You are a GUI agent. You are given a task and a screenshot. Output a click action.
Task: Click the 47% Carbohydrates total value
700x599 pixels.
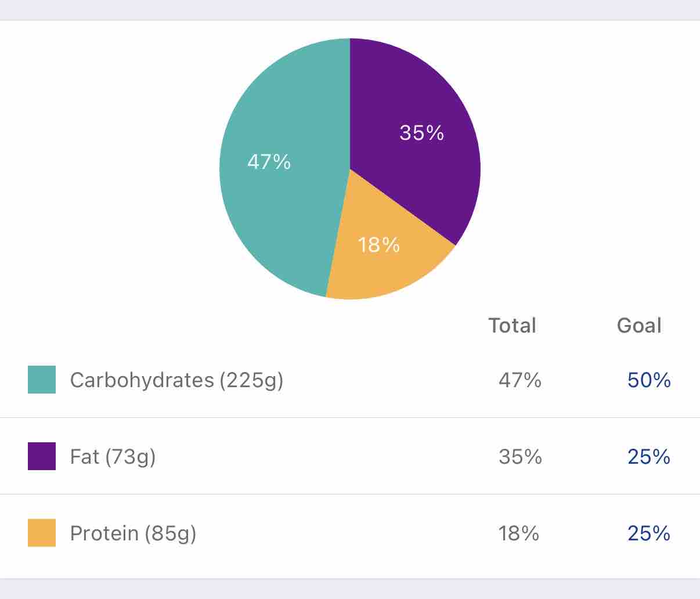(x=520, y=380)
